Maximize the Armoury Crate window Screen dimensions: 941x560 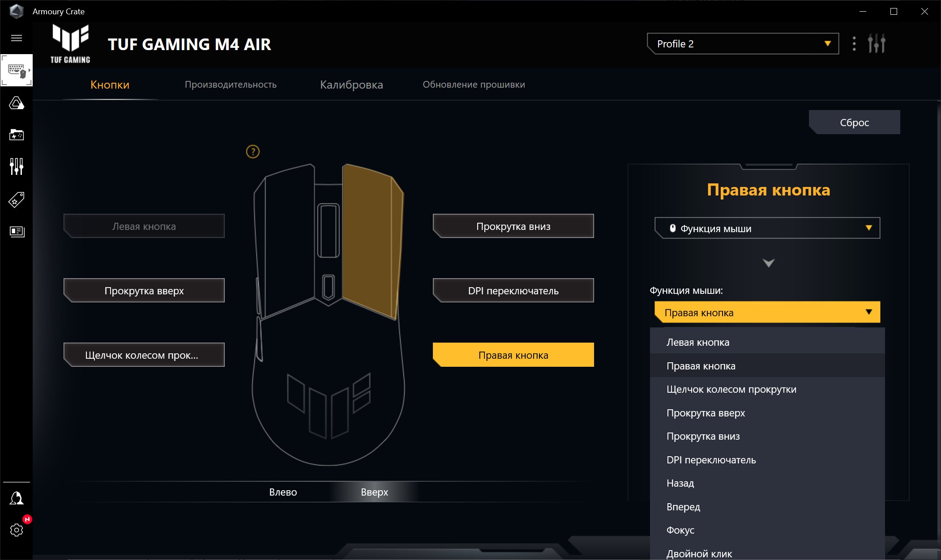[x=894, y=11]
